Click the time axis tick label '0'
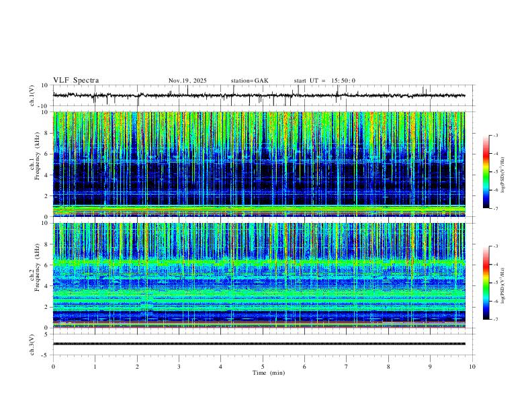 (x=53, y=367)
